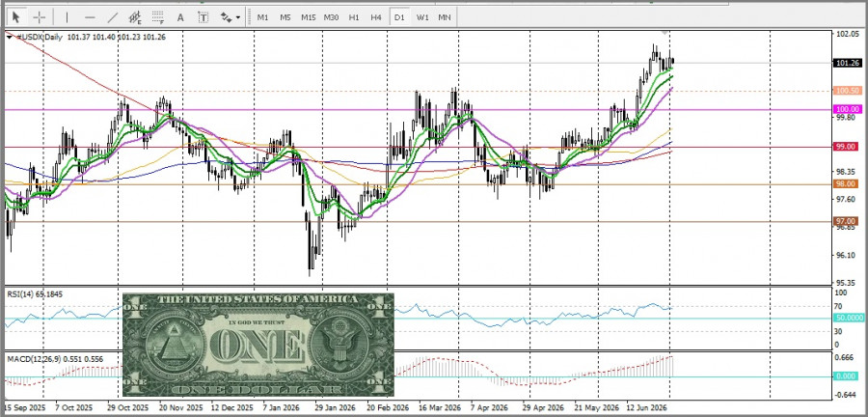Switch to H1 timeframe

click(354, 17)
